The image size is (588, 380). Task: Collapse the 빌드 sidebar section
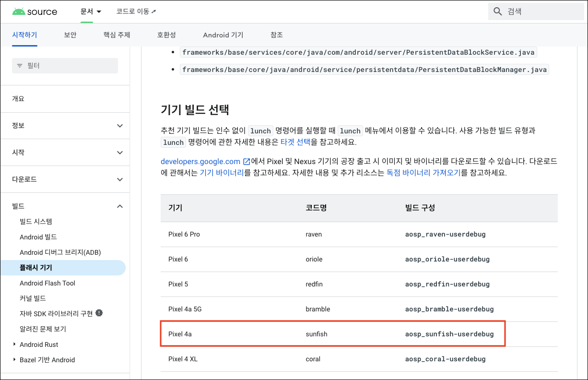(120, 206)
